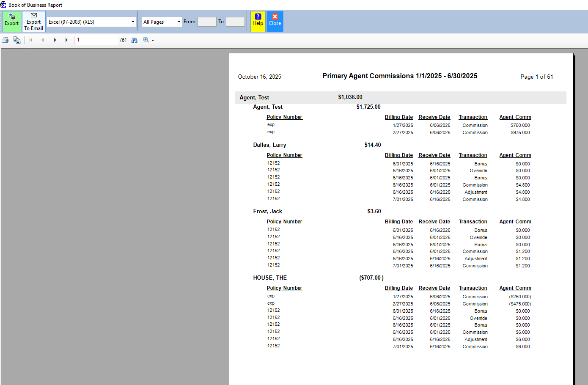Jump to the first page

pyautogui.click(x=30, y=40)
